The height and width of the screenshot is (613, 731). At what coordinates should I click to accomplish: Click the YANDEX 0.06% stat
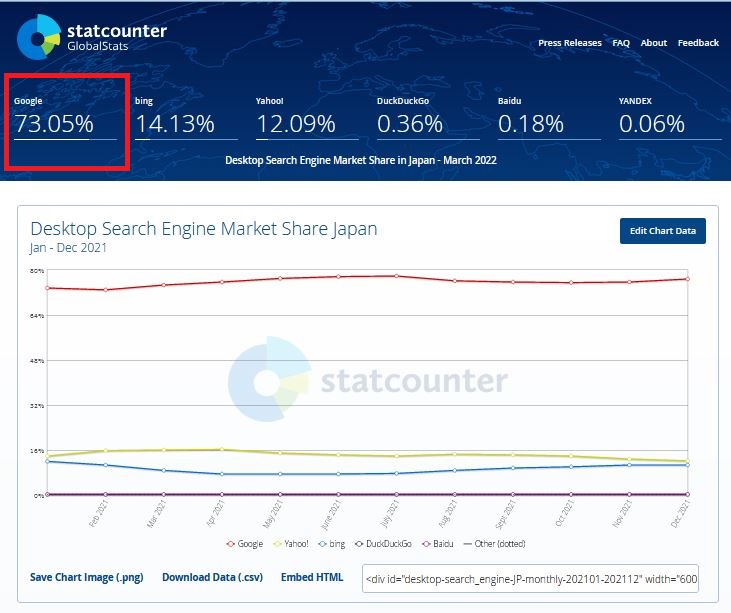670,117
